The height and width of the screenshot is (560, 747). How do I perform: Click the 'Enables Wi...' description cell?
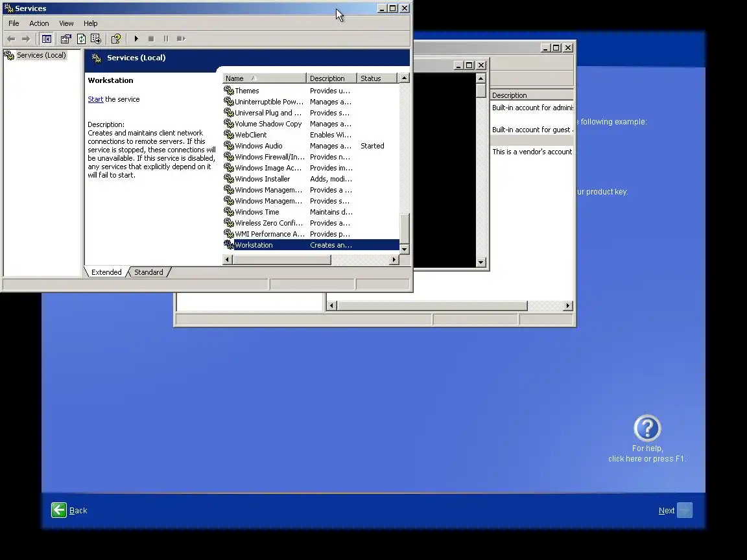point(331,135)
